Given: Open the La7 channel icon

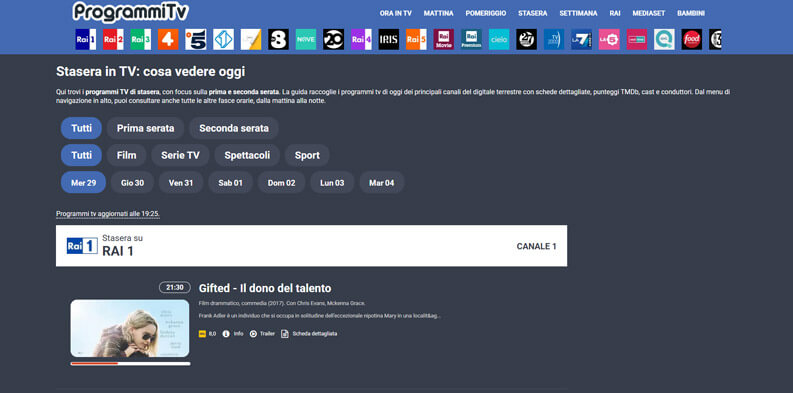Looking at the screenshot, I should 251,39.
